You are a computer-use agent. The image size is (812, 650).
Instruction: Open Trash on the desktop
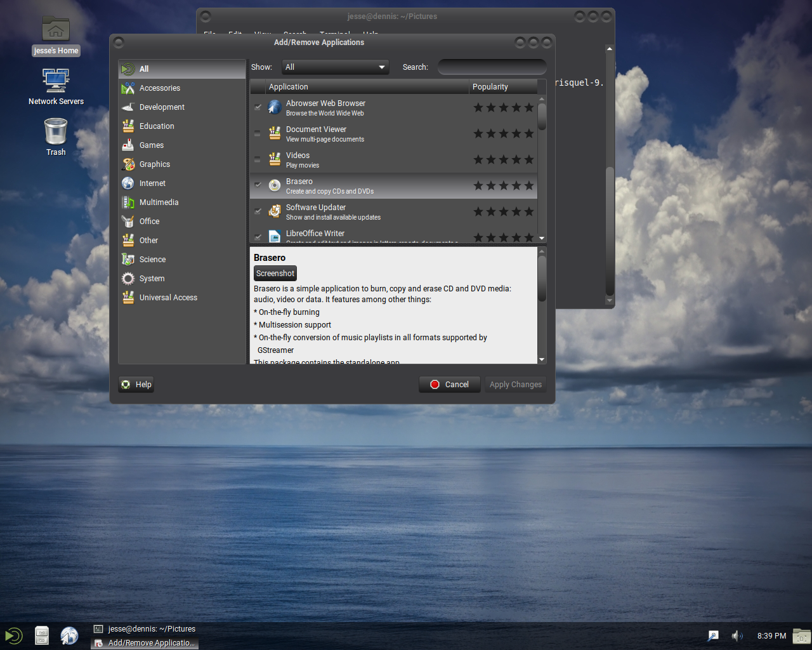(56, 137)
